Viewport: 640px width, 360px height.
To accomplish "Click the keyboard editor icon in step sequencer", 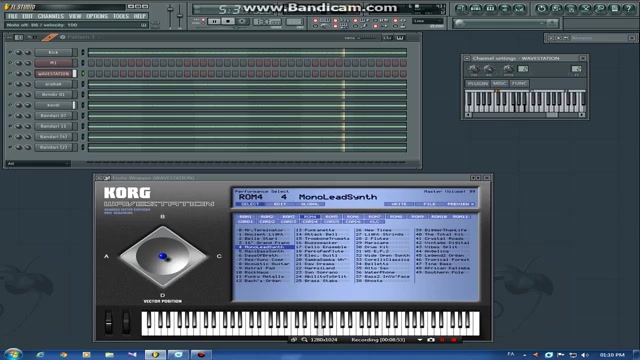I will point(400,38).
